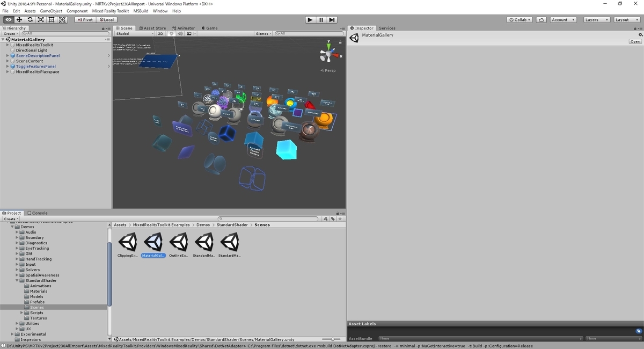The height and width of the screenshot is (349, 644).
Task: Open Shaded draw mode dropdown
Action: (135, 33)
